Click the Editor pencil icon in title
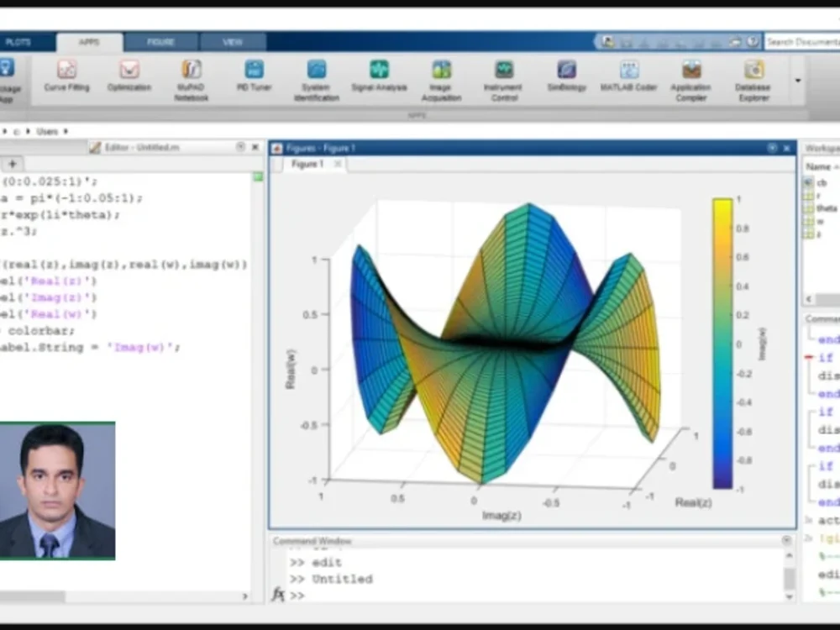840x630 pixels. pos(95,147)
